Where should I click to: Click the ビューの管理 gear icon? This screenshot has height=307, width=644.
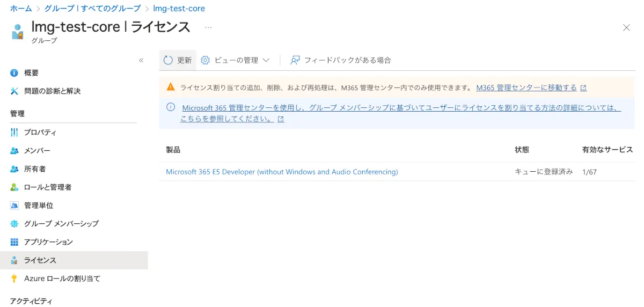tap(205, 60)
